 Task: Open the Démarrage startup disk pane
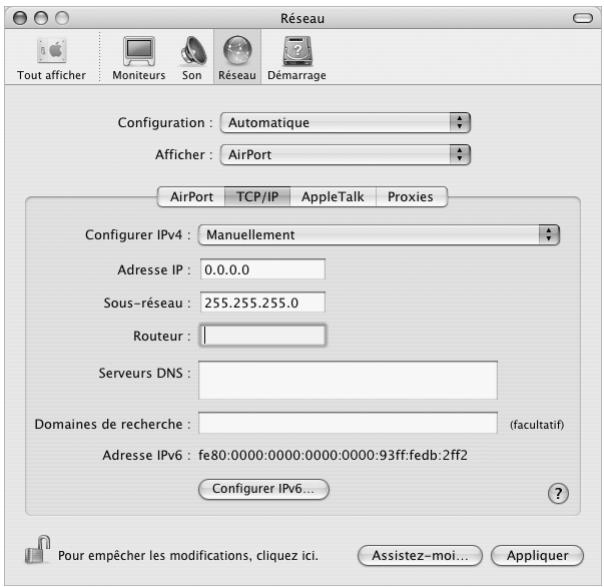297,59
